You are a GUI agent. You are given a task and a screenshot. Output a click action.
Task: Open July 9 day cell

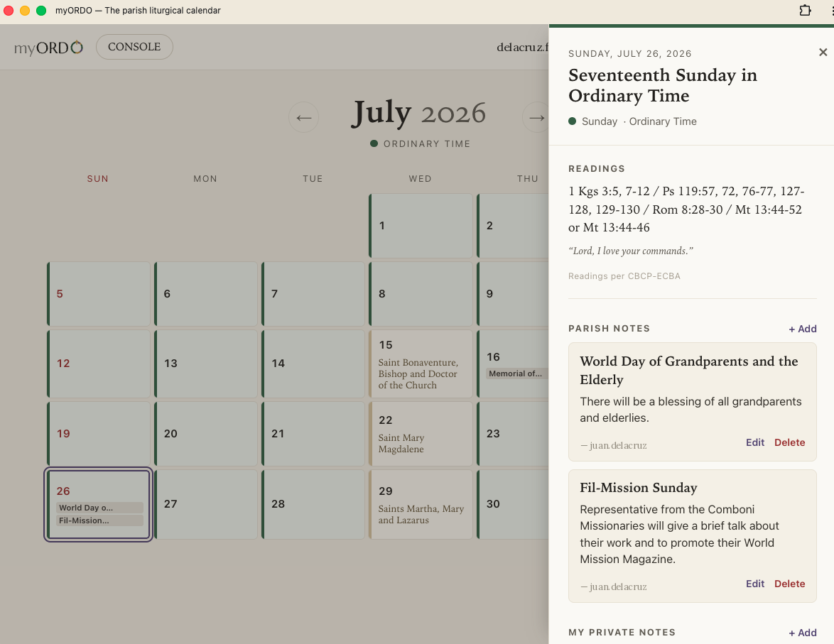(513, 293)
